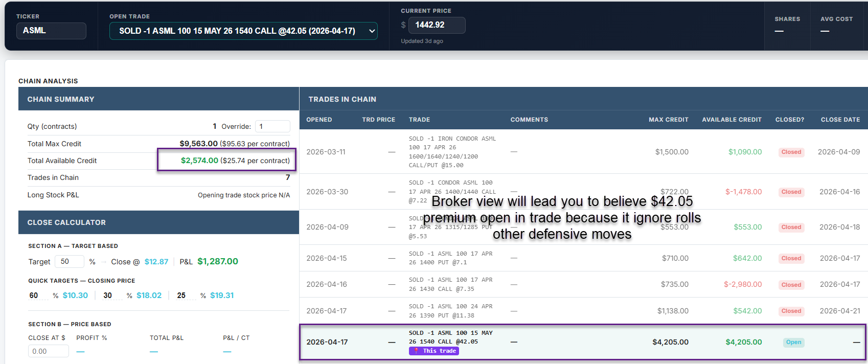Click Closed badge for 2026-04-15 trade
The image size is (868, 364).
pos(791,259)
